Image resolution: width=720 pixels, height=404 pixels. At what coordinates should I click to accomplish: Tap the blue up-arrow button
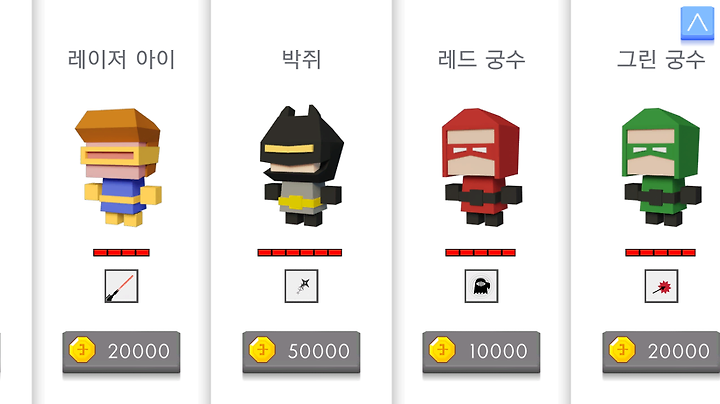coord(697,23)
